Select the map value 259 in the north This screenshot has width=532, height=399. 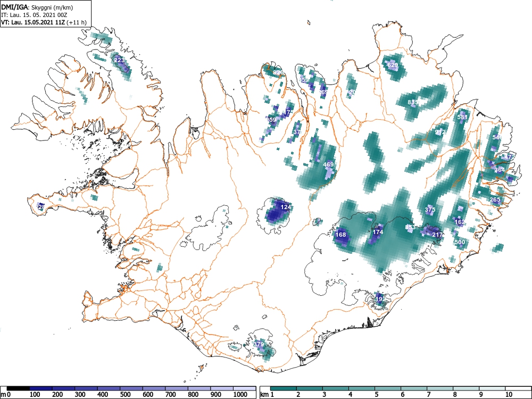pos(271,119)
